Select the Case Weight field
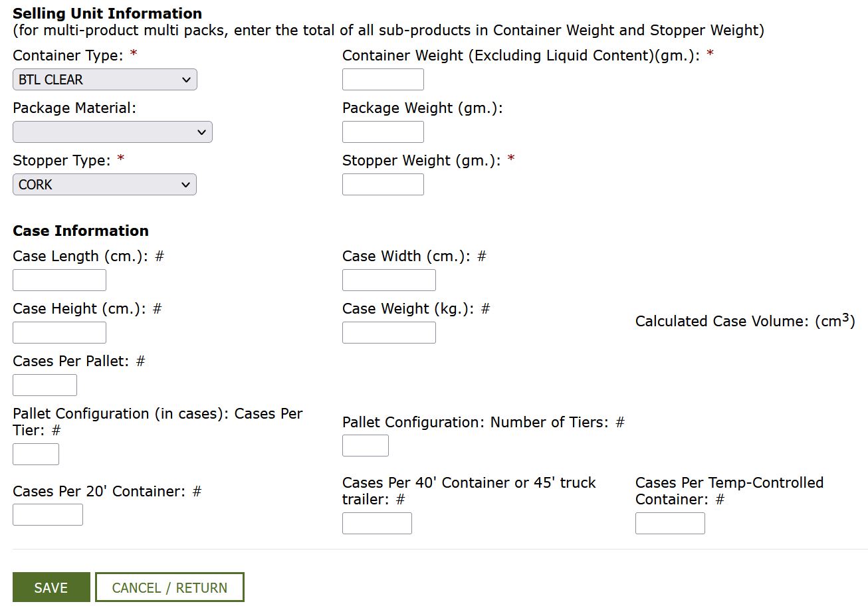This screenshot has height=610, width=868. [x=389, y=333]
